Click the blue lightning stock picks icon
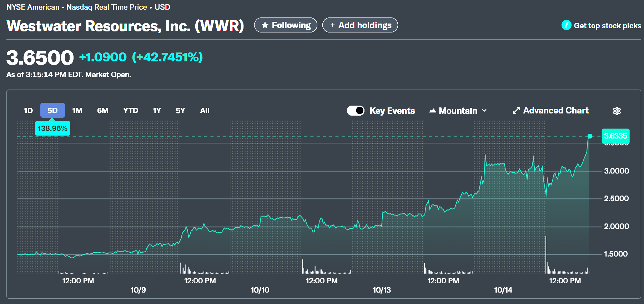Image resolution: width=644 pixels, height=304 pixels. (x=566, y=25)
